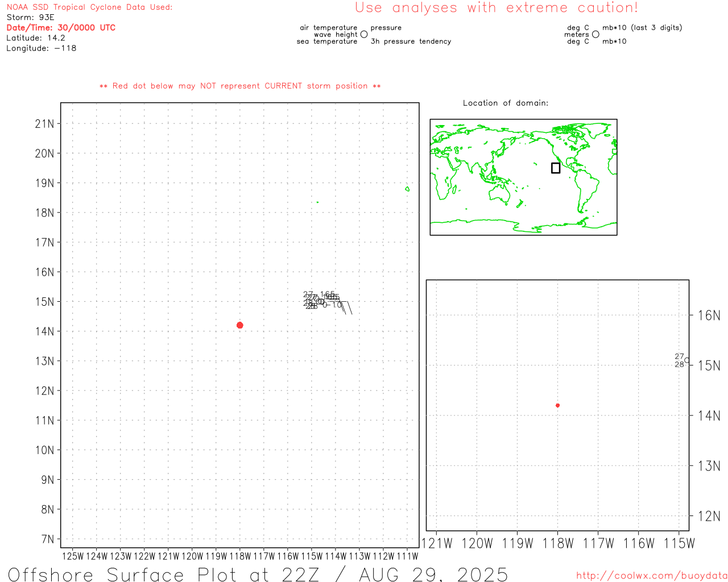Click the '14N' latitude label on the large map
Screen dimensions: 728x582
(x=44, y=331)
